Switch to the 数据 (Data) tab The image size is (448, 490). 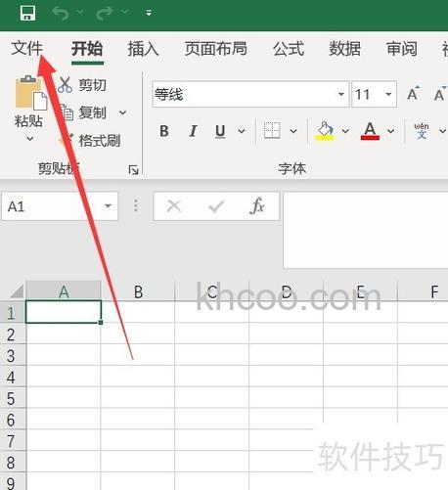(345, 49)
